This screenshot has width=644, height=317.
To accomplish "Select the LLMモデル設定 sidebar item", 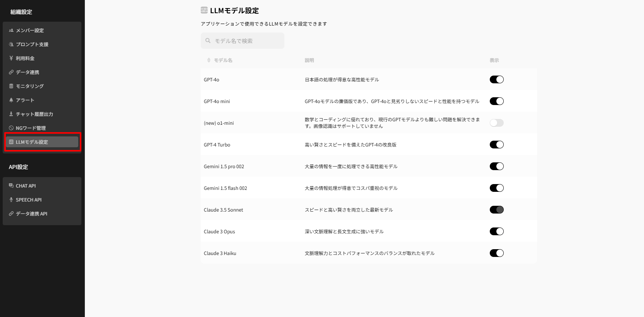I will click(42, 142).
